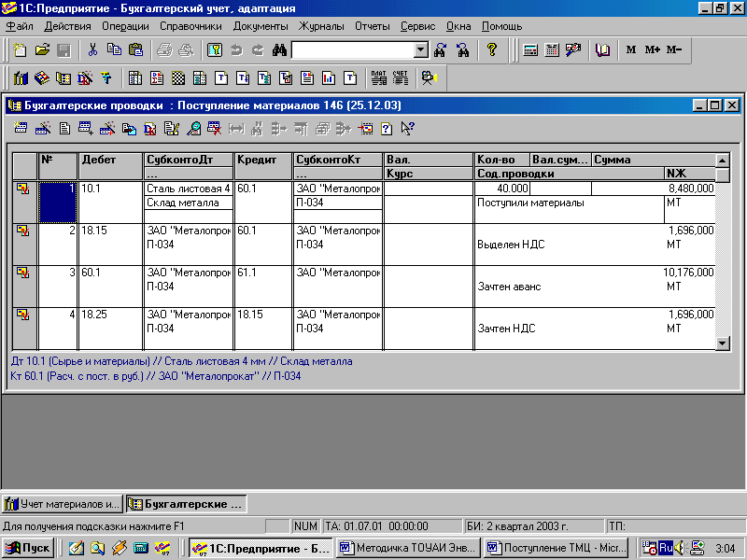
Task: Open the Операции menu
Action: pyautogui.click(x=125, y=26)
